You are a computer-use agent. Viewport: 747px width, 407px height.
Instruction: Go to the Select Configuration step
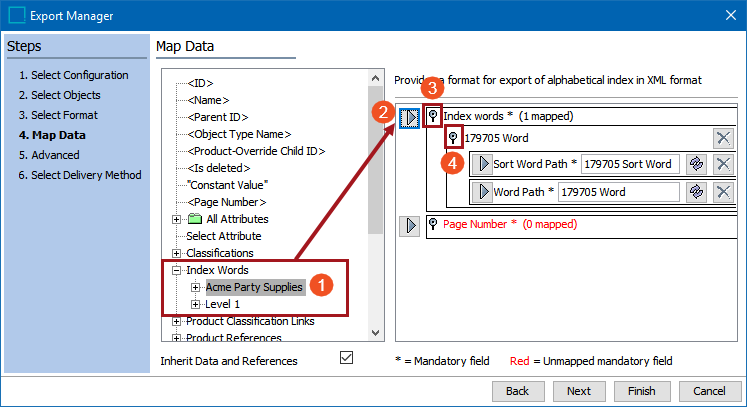(x=73, y=75)
